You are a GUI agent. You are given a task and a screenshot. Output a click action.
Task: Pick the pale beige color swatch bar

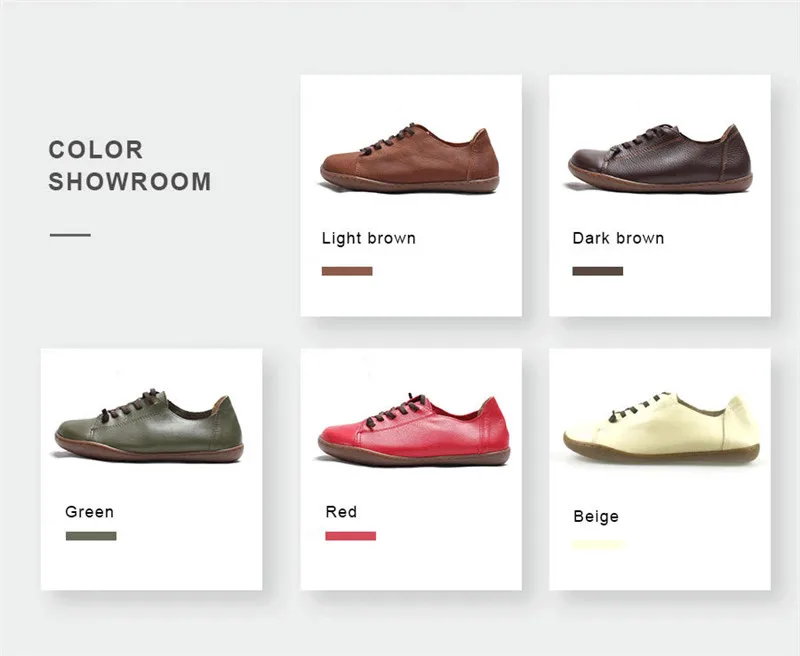[598, 544]
